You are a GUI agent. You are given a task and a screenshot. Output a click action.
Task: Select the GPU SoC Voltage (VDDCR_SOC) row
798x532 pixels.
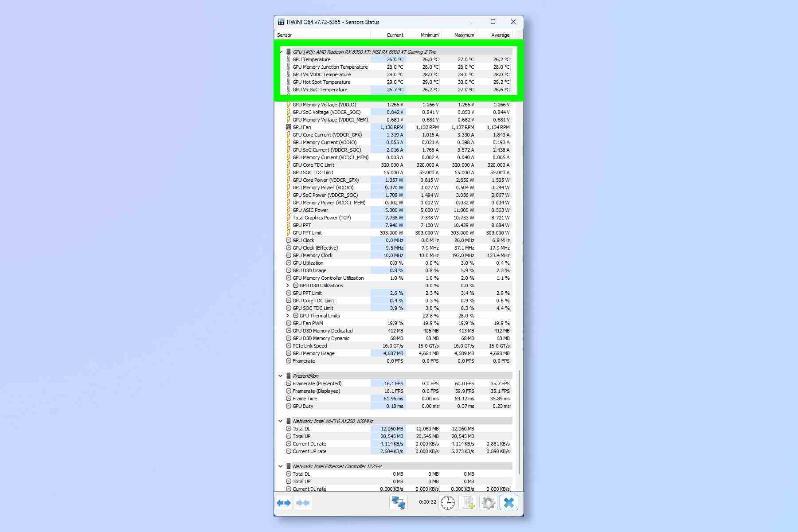coord(399,112)
